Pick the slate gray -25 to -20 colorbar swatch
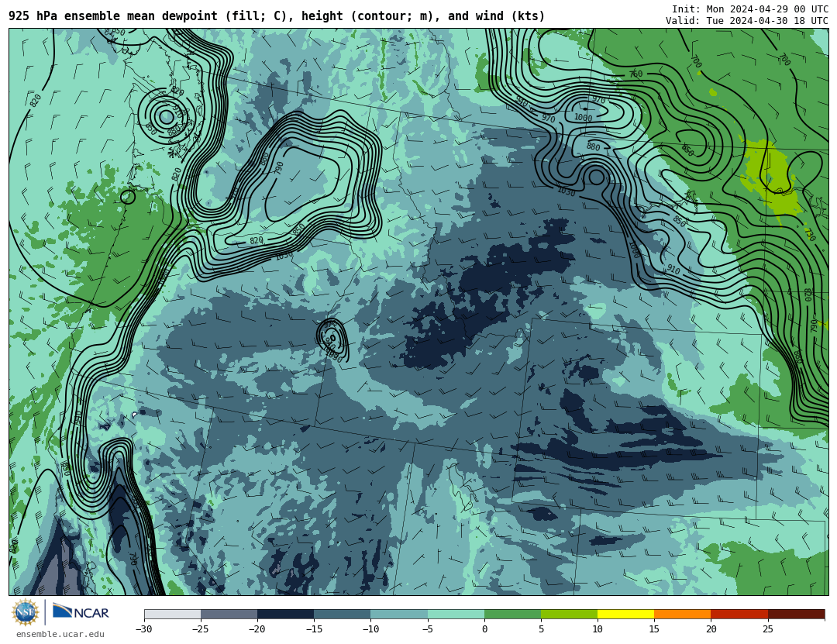This screenshot has height=644, width=837. tap(229, 614)
